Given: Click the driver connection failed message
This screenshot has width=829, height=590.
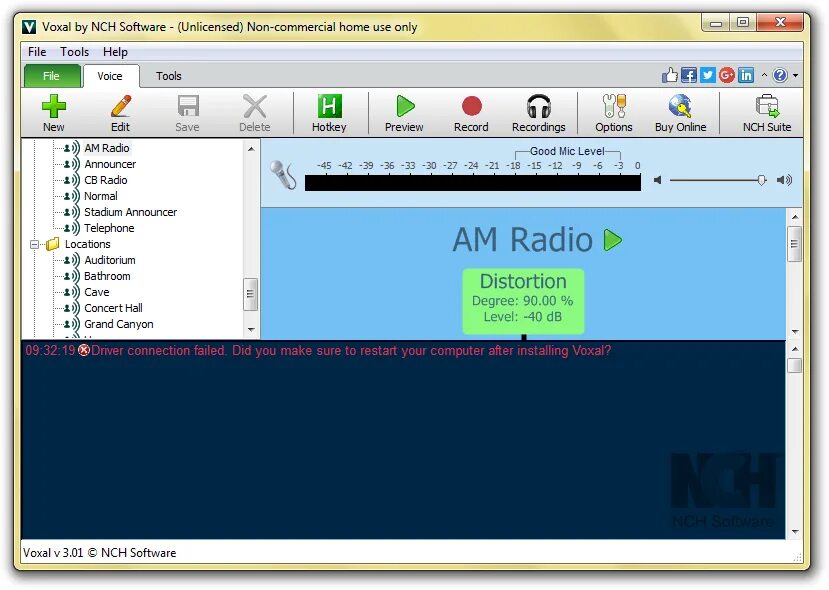Looking at the screenshot, I should pyautogui.click(x=351, y=351).
